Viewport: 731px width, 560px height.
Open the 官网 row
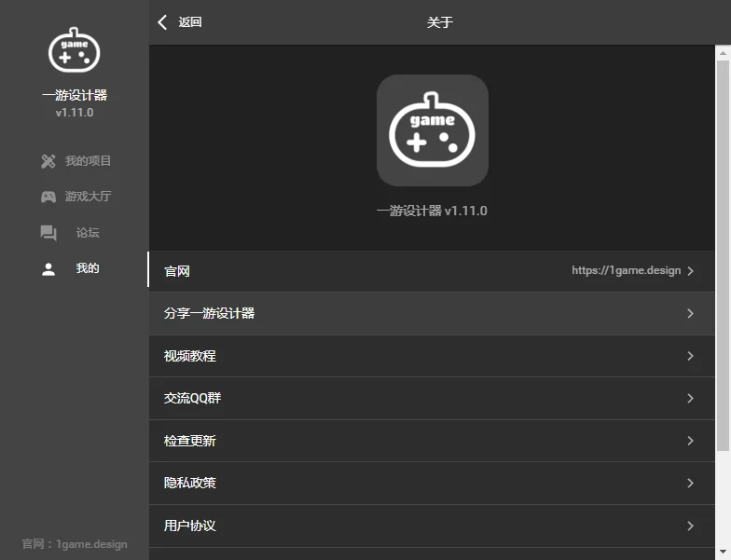(432, 271)
